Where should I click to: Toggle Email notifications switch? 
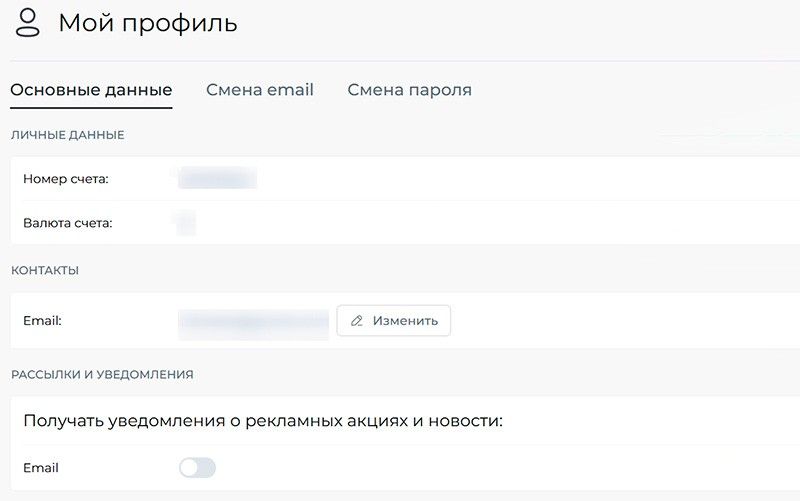coord(197,468)
